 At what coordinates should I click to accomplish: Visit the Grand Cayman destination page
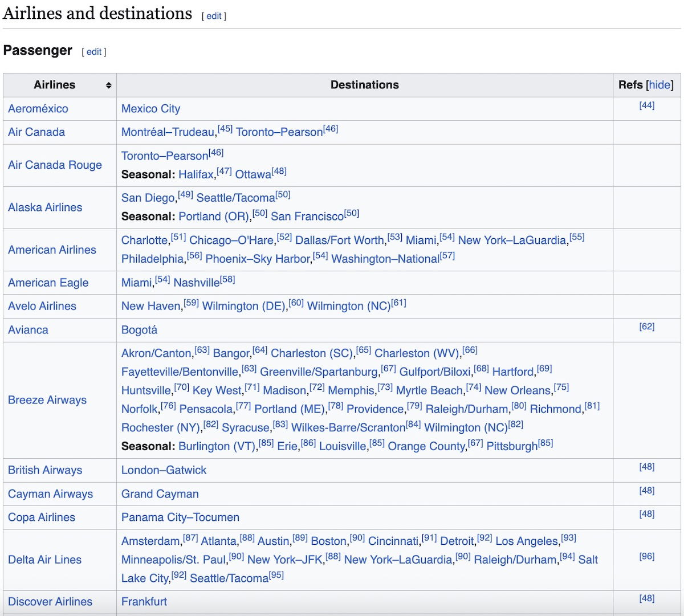(x=160, y=494)
